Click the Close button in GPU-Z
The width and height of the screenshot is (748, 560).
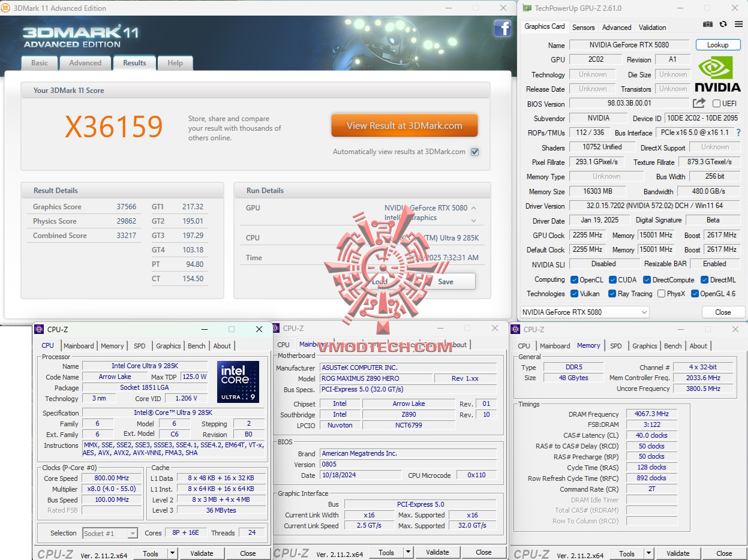pos(723,312)
